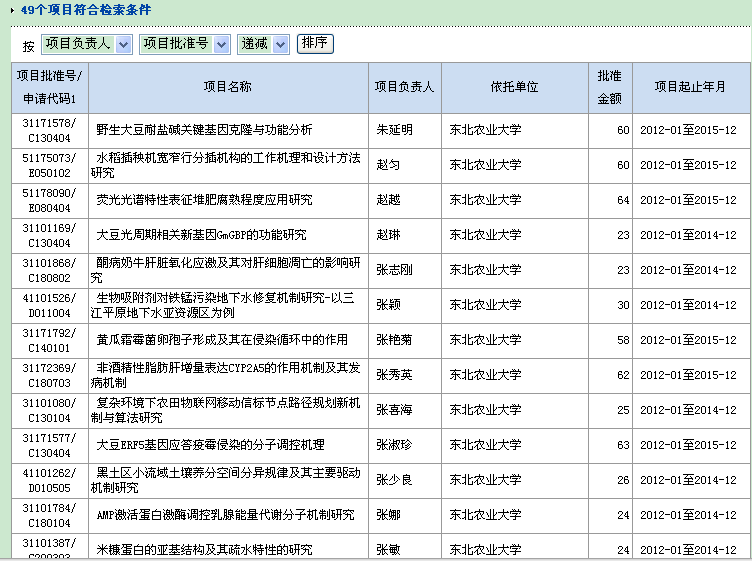Click amount 63 in 张淑珍 row

(623, 445)
